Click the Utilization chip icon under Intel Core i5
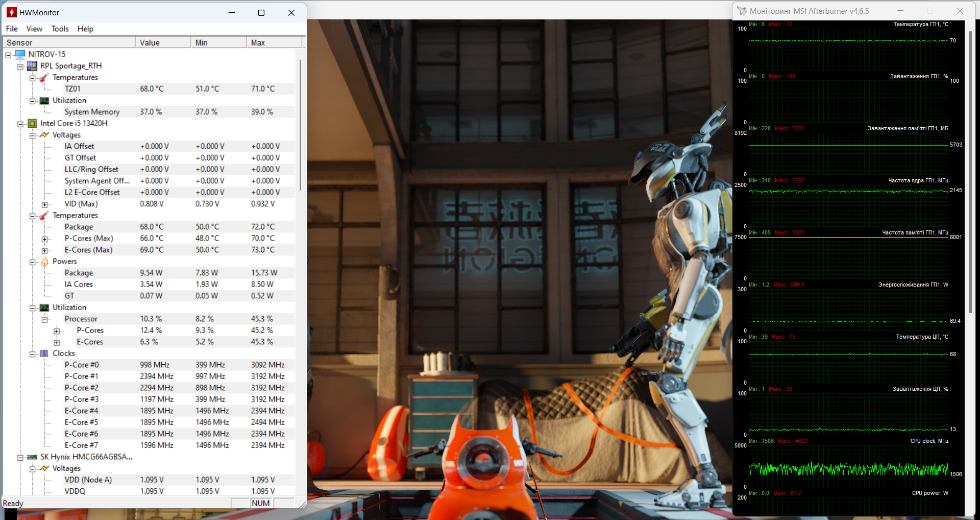980x520 pixels. 44,308
